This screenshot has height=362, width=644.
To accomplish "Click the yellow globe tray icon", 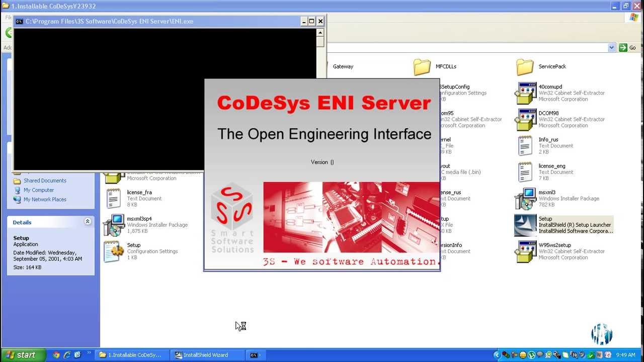I will tap(523, 355).
